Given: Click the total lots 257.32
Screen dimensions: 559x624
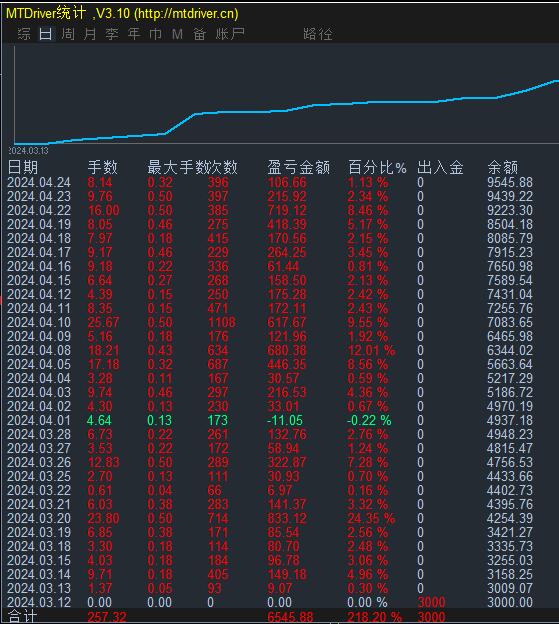Looking at the screenshot, I should tap(107, 617).
